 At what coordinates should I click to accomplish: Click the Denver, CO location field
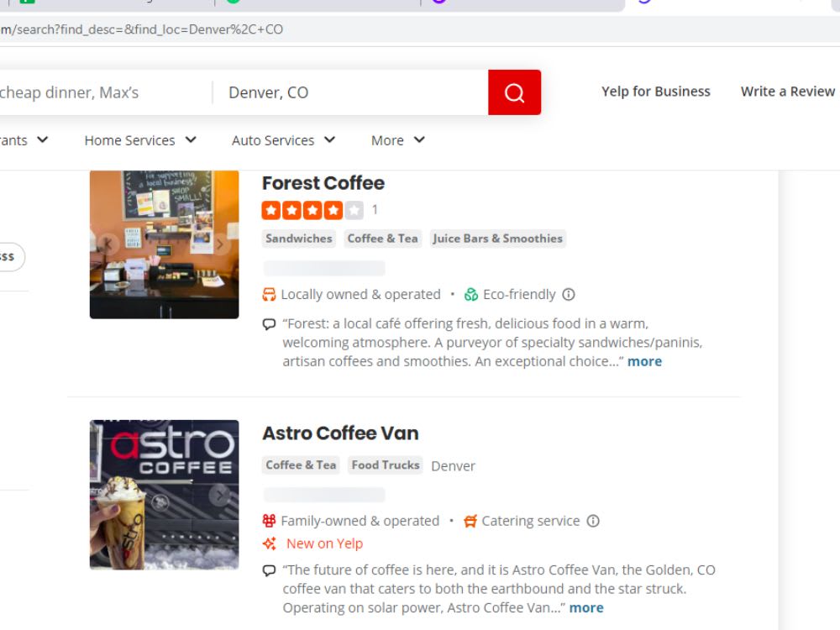[350, 92]
